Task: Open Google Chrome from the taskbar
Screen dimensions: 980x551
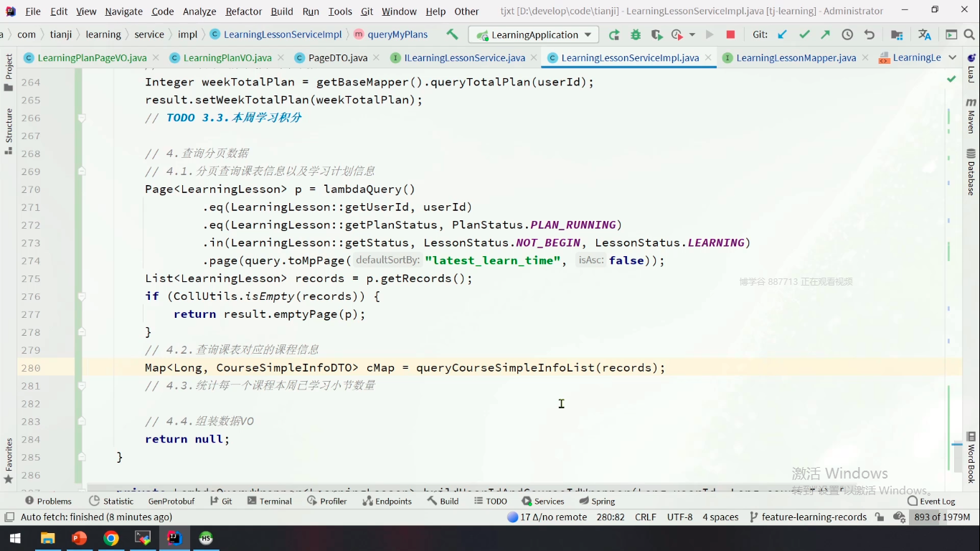Action: coord(110,538)
